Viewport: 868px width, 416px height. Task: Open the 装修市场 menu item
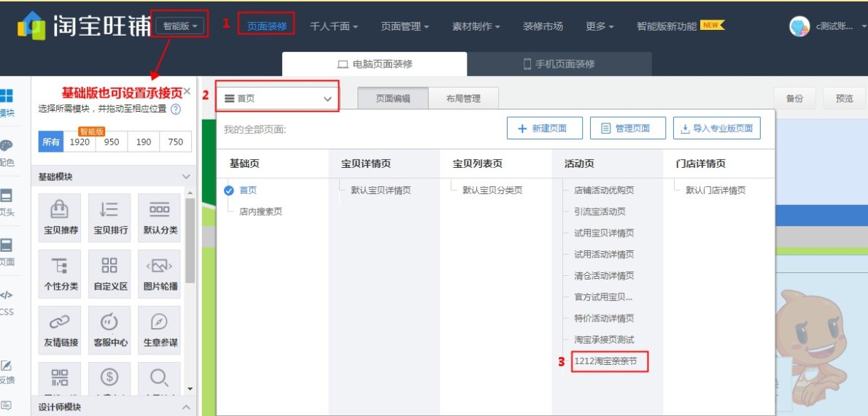pyautogui.click(x=543, y=26)
